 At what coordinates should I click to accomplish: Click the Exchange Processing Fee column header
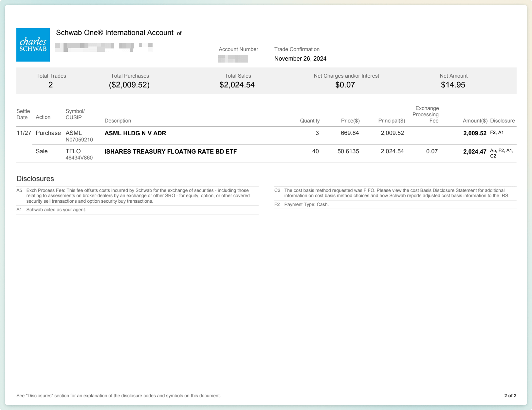426,114
